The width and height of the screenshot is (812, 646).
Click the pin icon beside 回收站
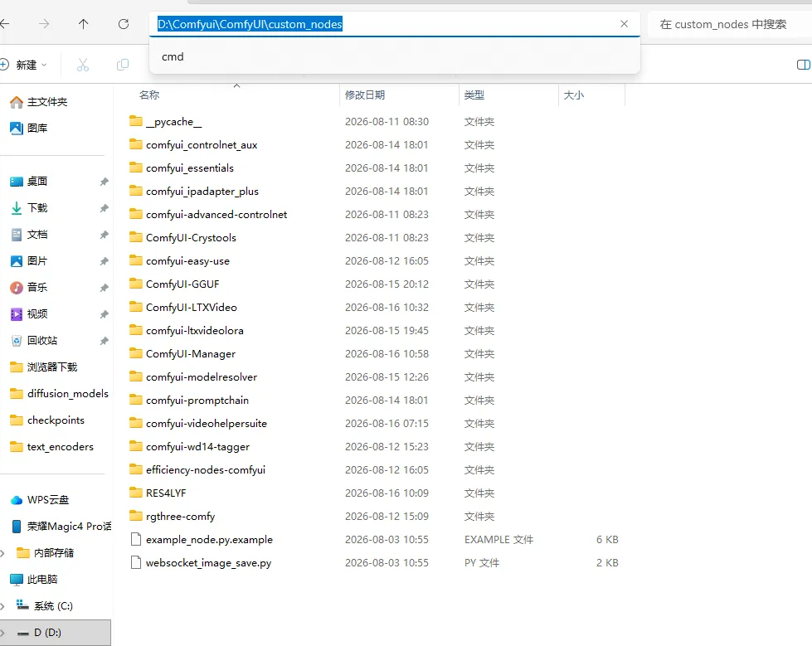[x=104, y=341]
